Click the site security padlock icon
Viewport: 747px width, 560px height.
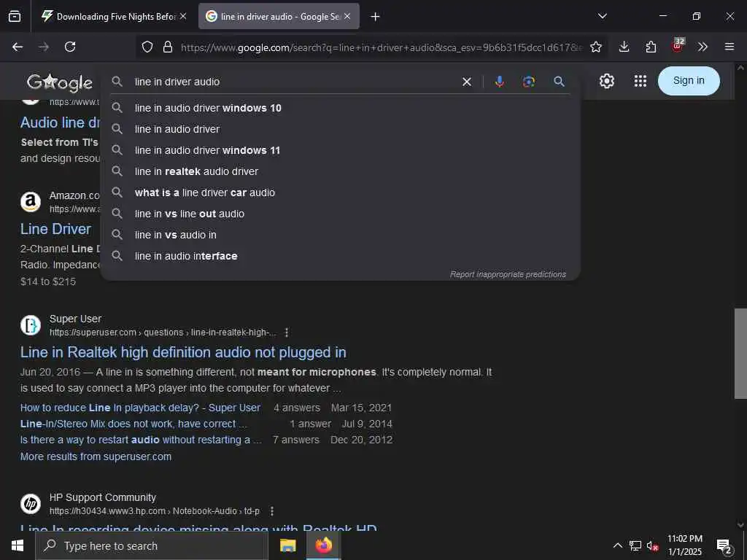167,47
